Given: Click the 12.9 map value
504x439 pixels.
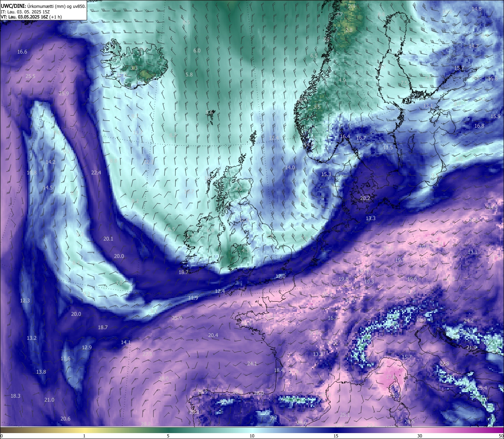Looking at the screenshot, I should pyautogui.click(x=87, y=348).
